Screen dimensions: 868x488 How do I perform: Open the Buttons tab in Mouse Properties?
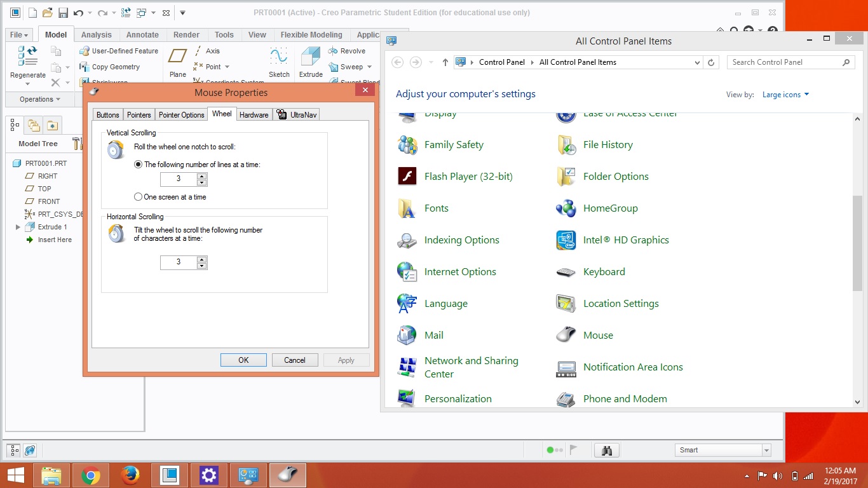point(108,115)
